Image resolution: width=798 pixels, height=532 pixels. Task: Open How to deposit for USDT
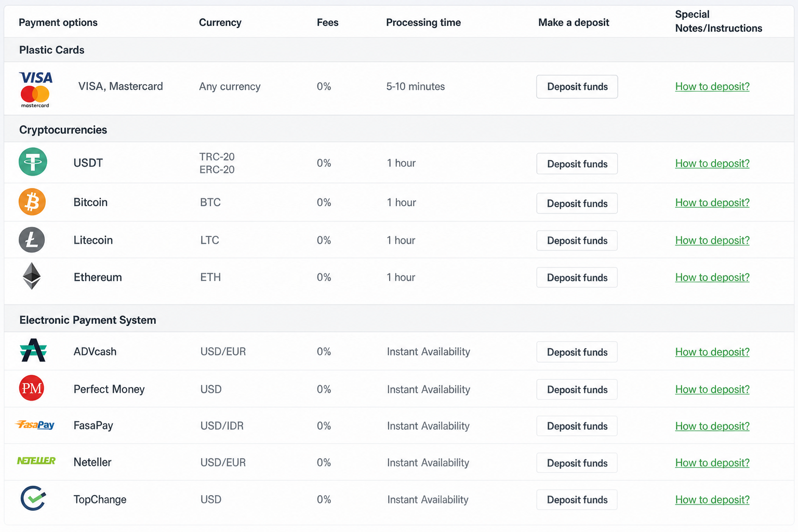(x=712, y=164)
